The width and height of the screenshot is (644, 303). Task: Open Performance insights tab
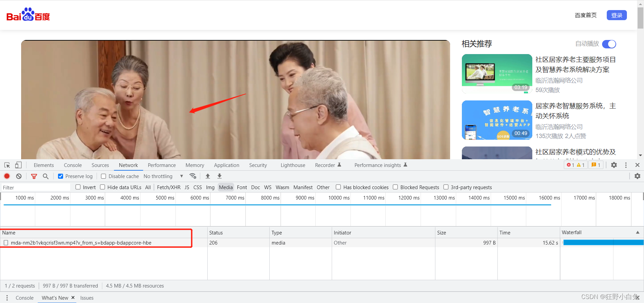click(x=381, y=165)
